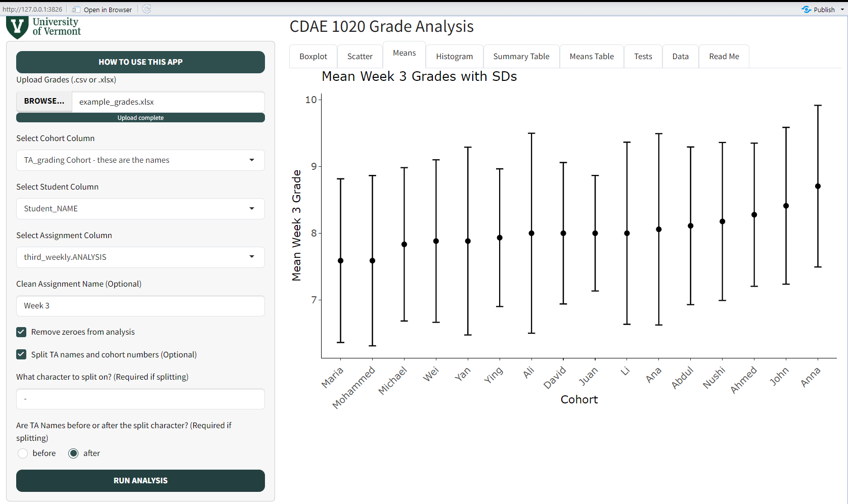Expand the Student_NAME dropdown

[x=140, y=209]
